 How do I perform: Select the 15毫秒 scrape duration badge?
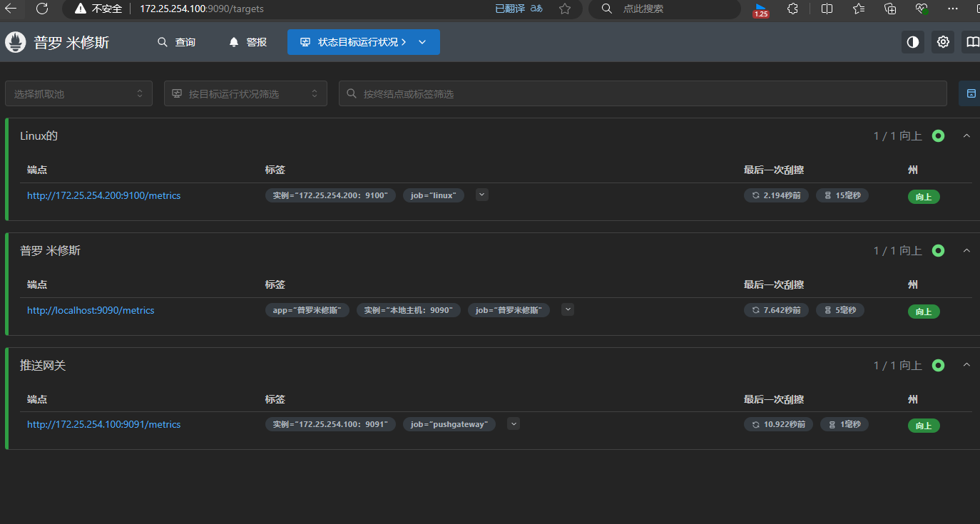click(842, 195)
